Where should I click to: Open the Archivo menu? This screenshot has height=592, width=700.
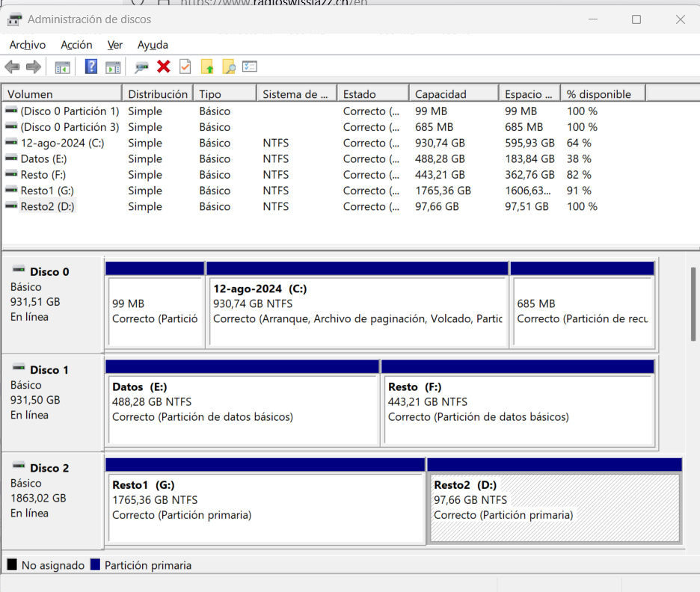pyautogui.click(x=28, y=45)
